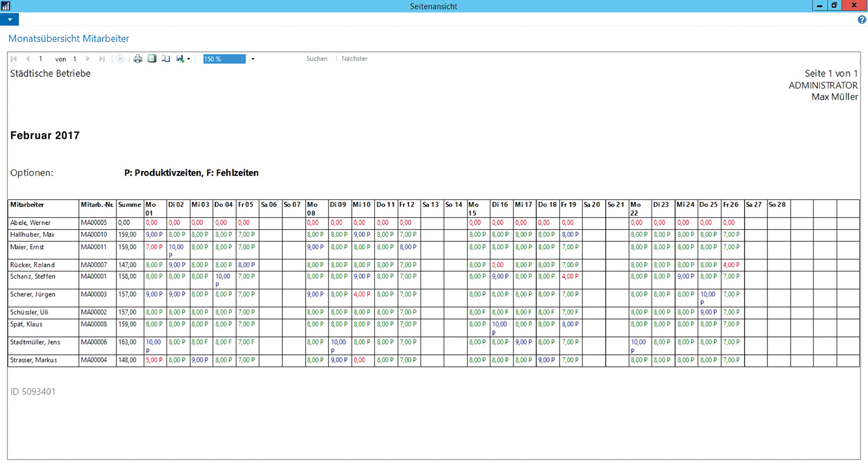The image size is (868, 467).
Task: Click the next page arrow
Action: tap(88, 59)
